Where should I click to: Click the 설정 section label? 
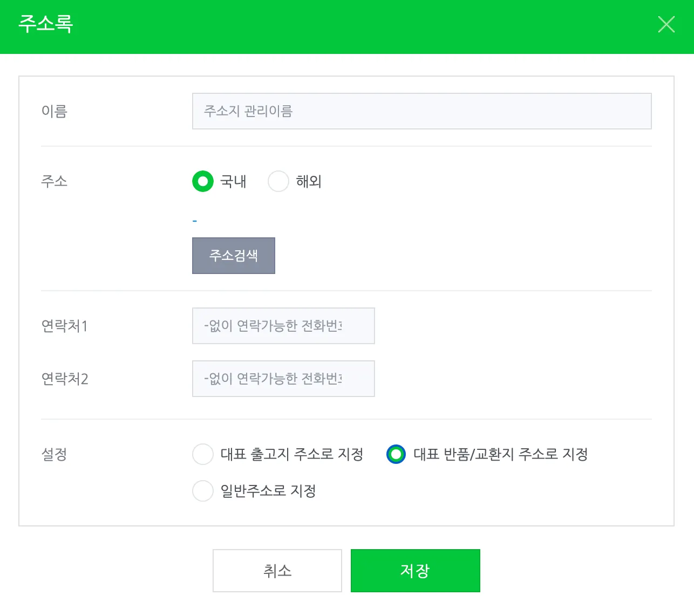click(x=54, y=454)
